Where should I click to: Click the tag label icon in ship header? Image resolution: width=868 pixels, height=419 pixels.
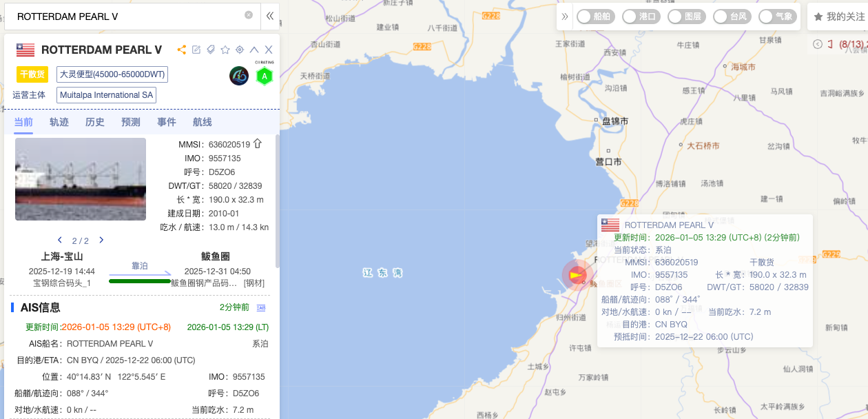tap(211, 50)
